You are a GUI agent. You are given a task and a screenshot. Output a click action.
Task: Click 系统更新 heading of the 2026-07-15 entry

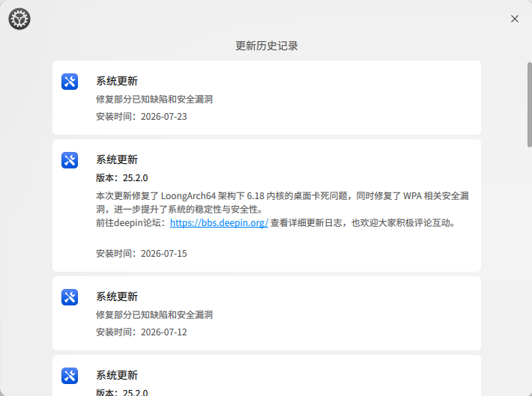(117, 159)
